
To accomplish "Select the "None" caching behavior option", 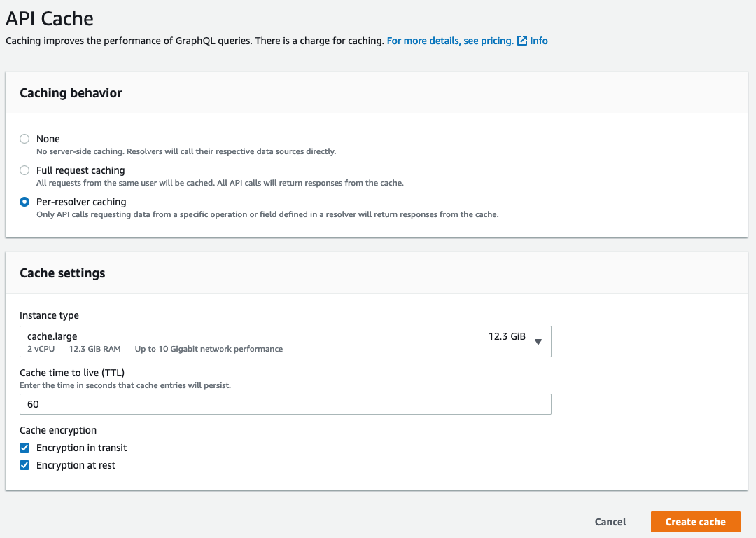I will 24,139.
